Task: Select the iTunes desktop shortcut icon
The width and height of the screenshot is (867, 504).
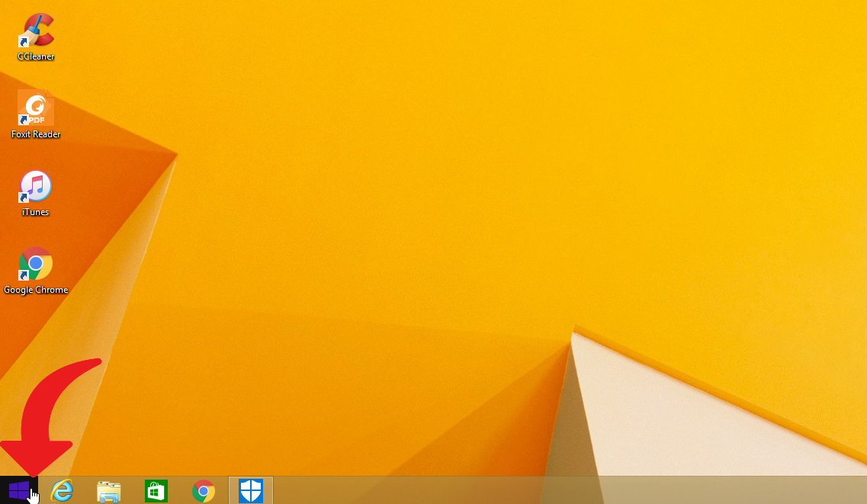Action: (36, 186)
